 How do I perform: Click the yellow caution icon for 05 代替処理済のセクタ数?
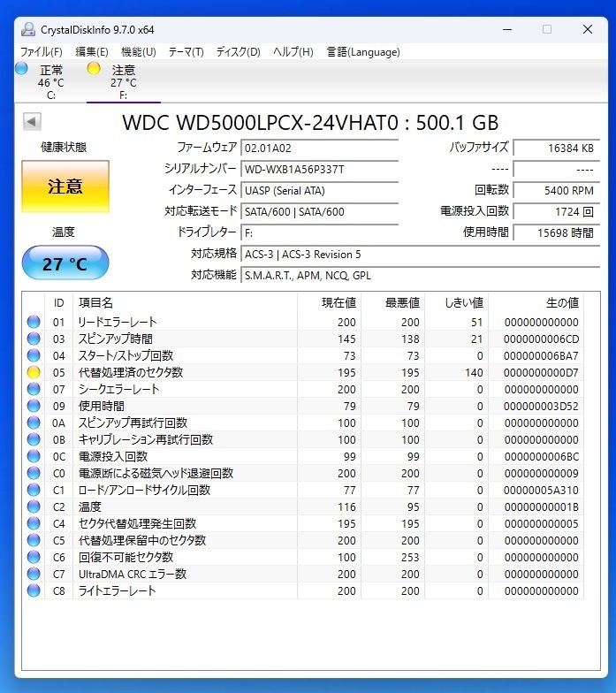(34, 372)
